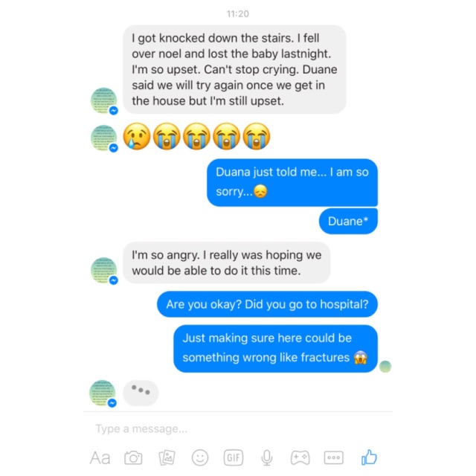Tap the avatar beside crying emojis message
This screenshot has height=476, width=476.
[104, 138]
